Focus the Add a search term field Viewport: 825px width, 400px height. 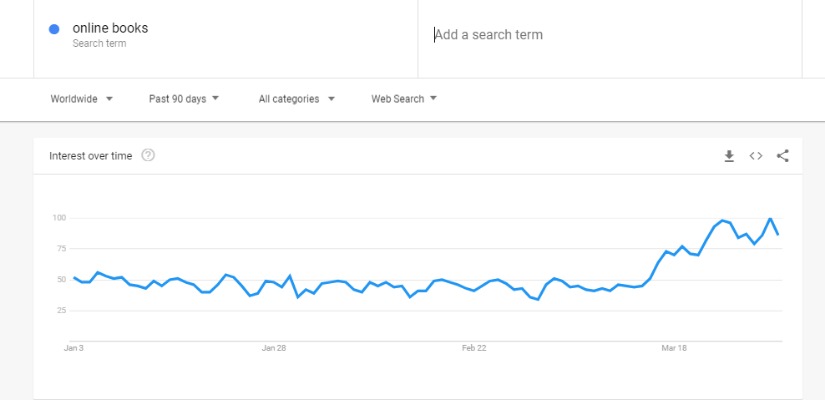610,35
